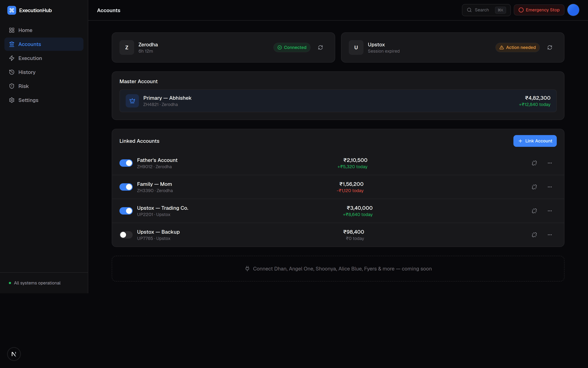Click the Linked Accounts heading
The height and width of the screenshot is (368, 588).
[x=139, y=141]
